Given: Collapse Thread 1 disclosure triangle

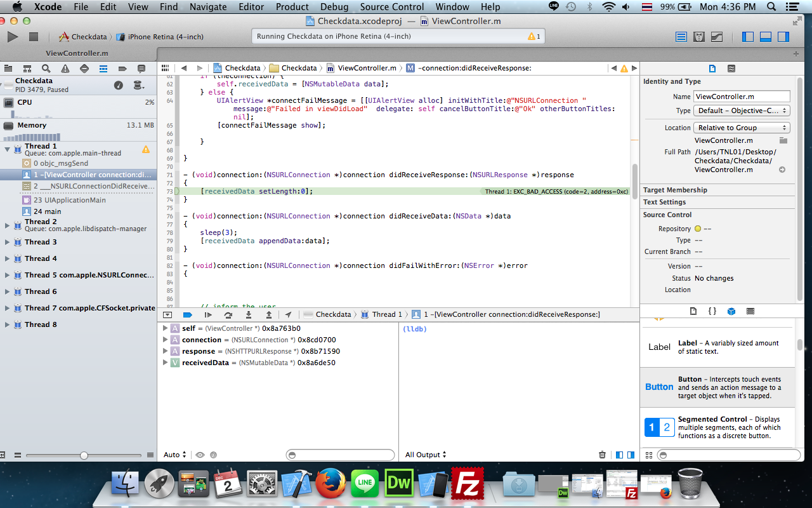Looking at the screenshot, I should coord(7,149).
